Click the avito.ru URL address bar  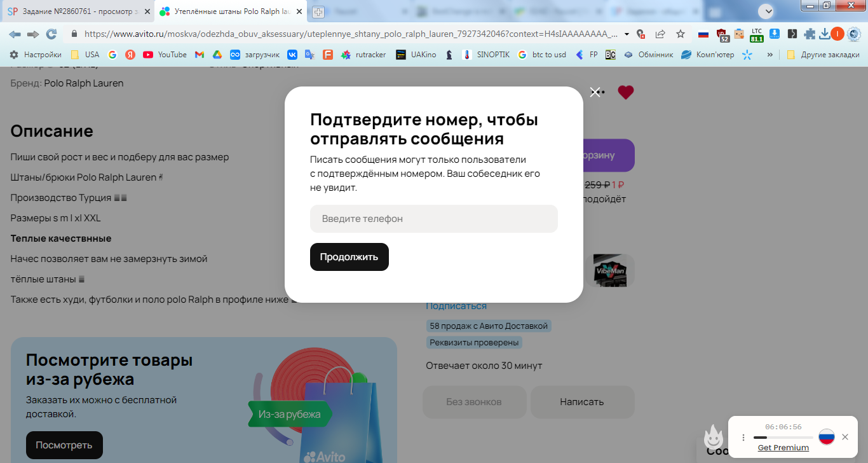click(x=350, y=34)
